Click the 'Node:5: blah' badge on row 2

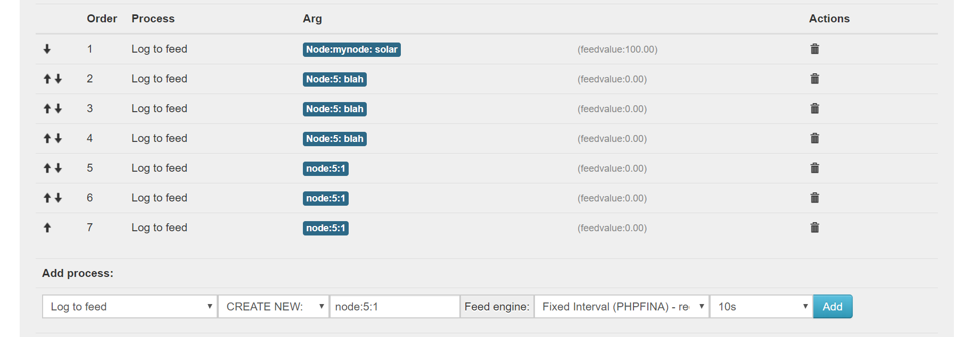tap(334, 79)
